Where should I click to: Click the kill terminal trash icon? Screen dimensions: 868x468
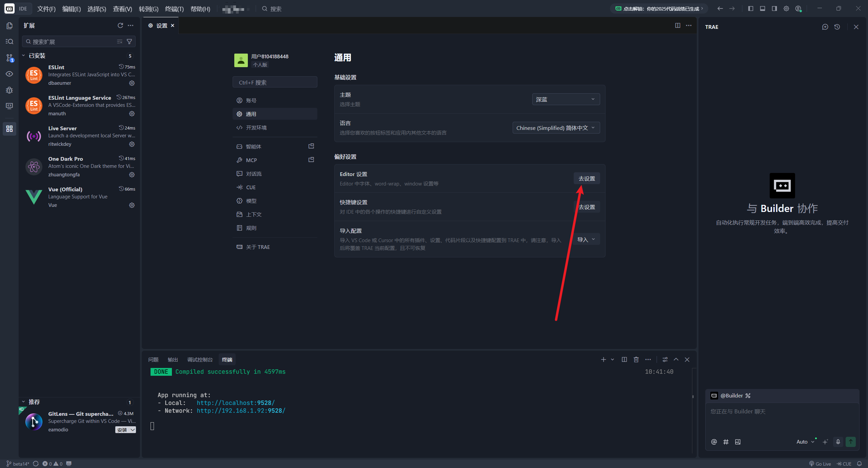(x=636, y=359)
